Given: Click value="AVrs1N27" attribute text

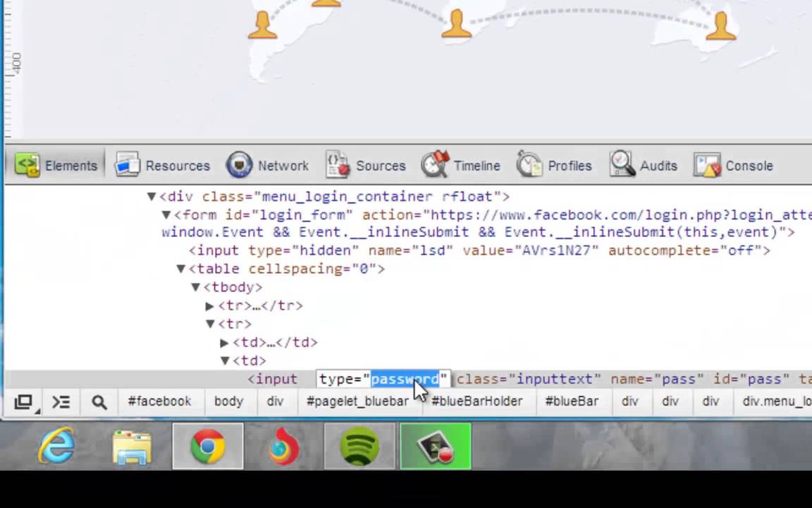Looking at the screenshot, I should pos(531,250).
